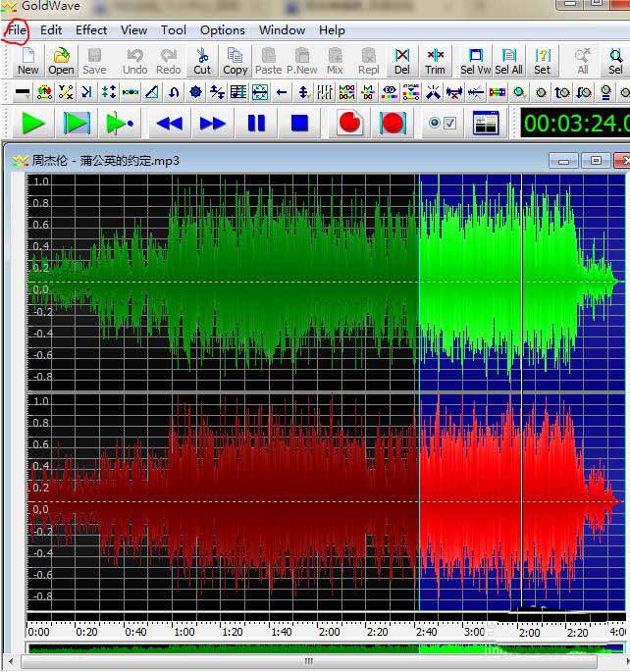Image resolution: width=630 pixels, height=672 pixels.
Task: Start recording with the red record button
Action: point(349,124)
